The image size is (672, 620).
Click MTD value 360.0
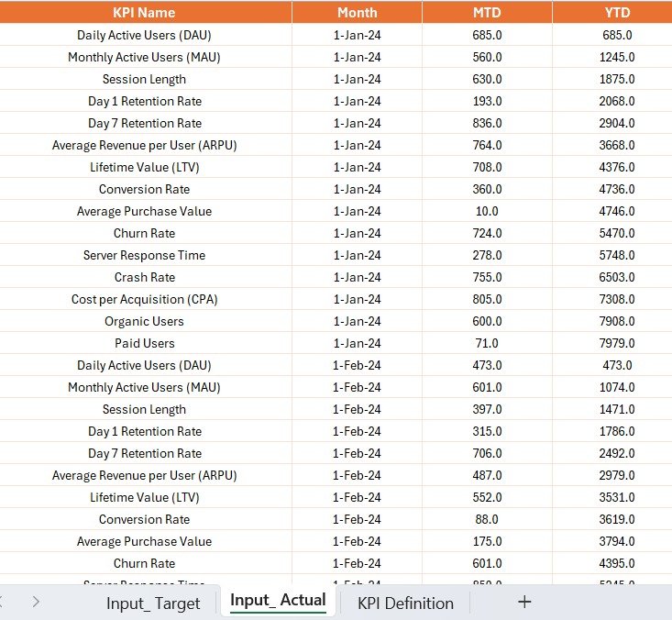click(487, 189)
